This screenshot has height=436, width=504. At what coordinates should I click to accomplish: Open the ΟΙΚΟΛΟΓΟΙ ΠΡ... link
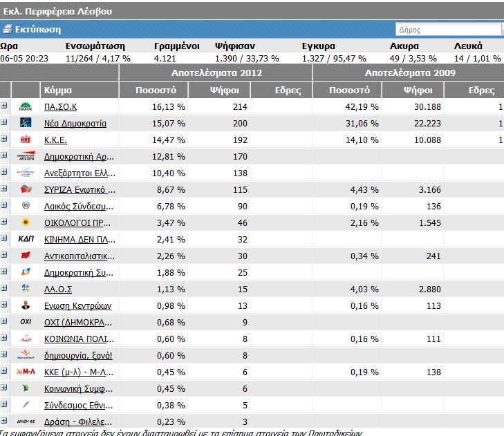point(77,223)
